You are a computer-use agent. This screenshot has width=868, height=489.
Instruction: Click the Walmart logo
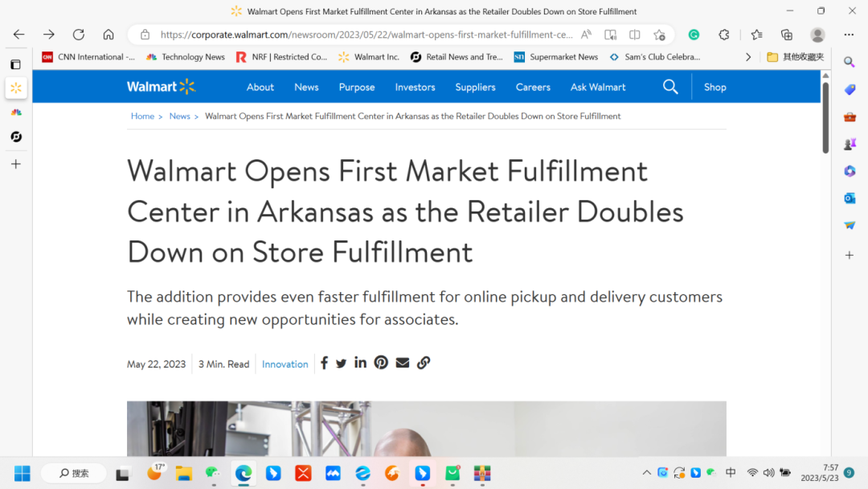point(161,87)
